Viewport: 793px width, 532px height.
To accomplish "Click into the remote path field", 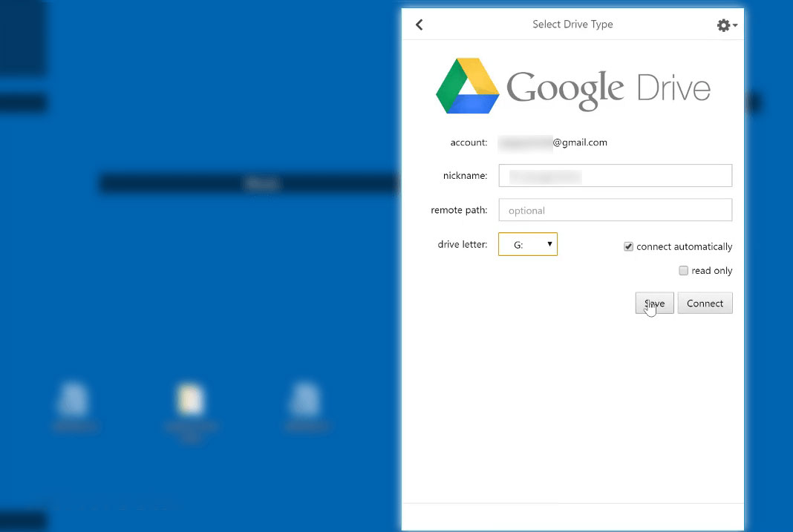I will pyautogui.click(x=615, y=210).
